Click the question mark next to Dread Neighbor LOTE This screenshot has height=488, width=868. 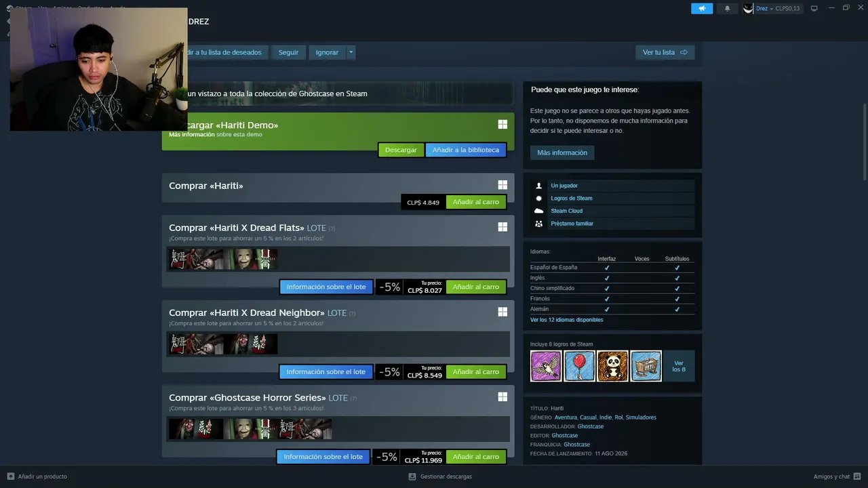tap(352, 313)
